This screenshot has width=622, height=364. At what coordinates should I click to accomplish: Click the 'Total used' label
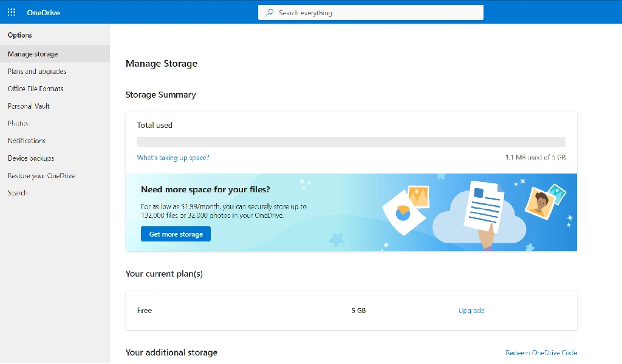click(x=155, y=125)
